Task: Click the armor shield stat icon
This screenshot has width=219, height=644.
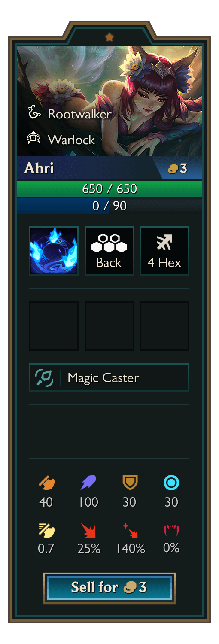Action: click(130, 483)
